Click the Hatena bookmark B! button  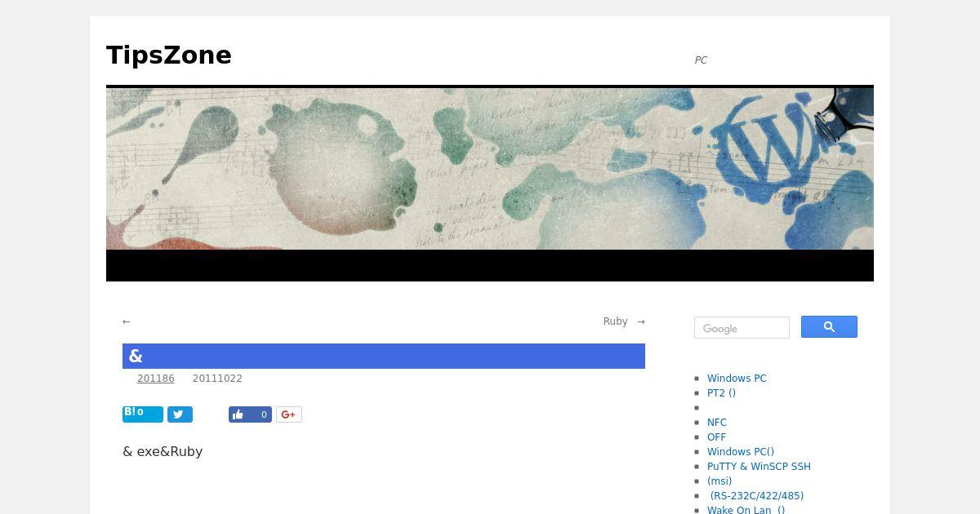(x=143, y=414)
